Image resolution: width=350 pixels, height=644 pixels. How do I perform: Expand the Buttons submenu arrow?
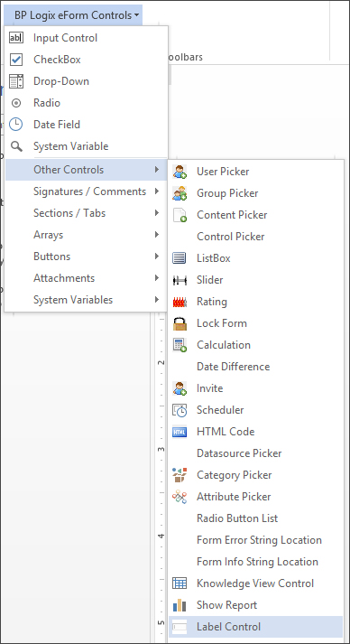pos(157,257)
